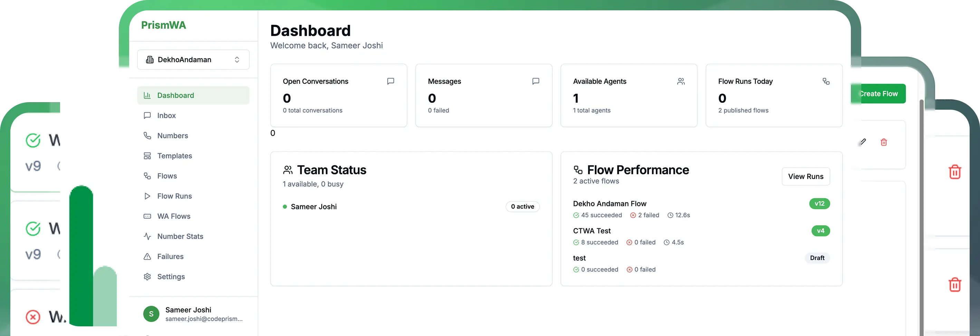The image size is (980, 336).
Task: Click the Available Agents users icon
Action: 681,81
